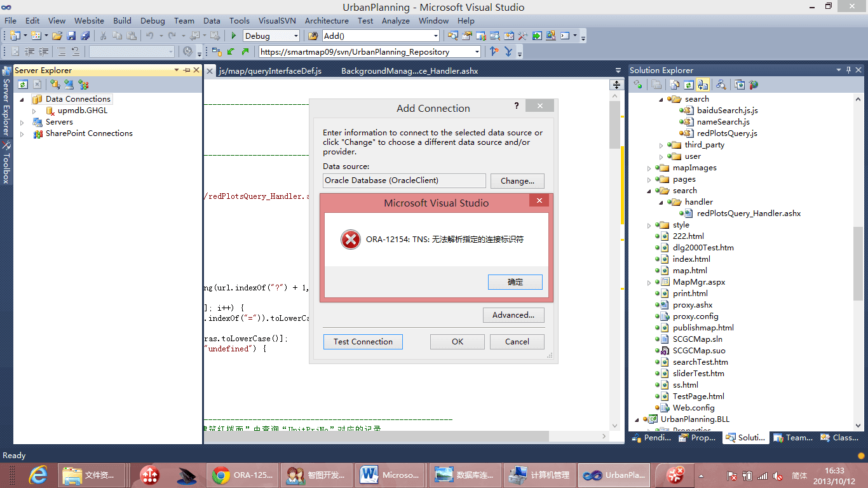Click Connect to Database icon in Server Explorer

point(55,85)
